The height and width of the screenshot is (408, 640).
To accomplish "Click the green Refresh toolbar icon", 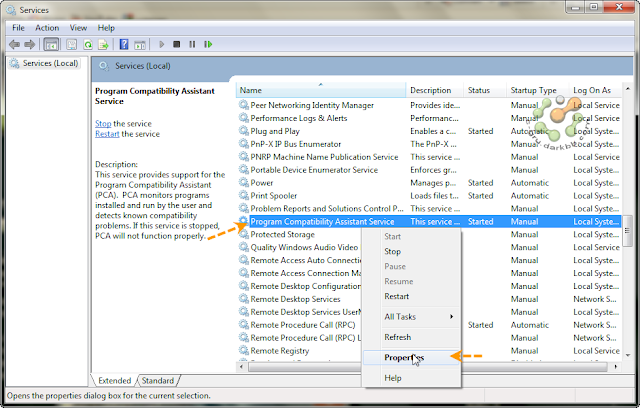I will point(88,44).
